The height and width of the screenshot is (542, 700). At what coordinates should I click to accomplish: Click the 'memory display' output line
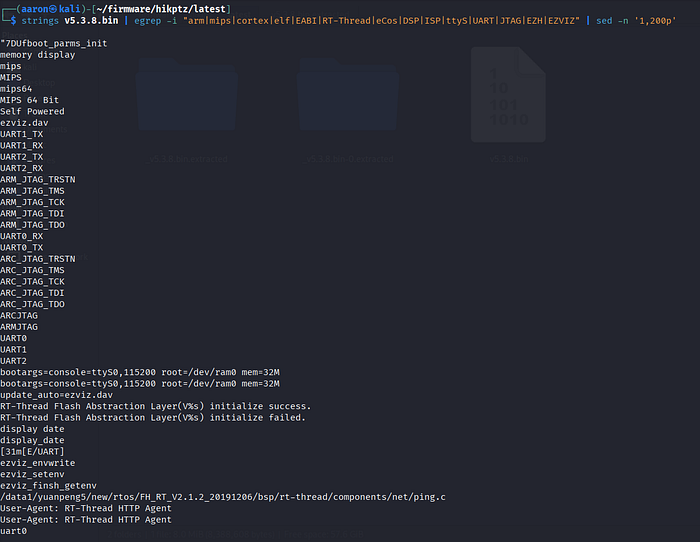tap(38, 55)
